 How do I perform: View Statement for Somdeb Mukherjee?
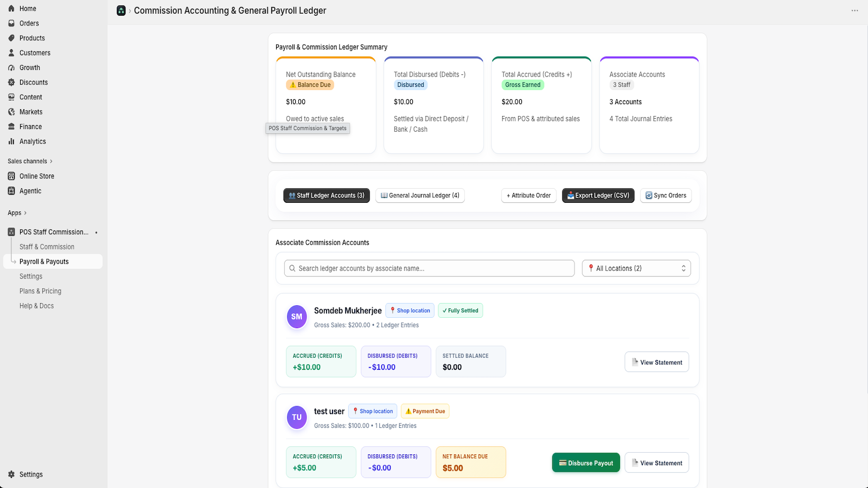point(656,362)
